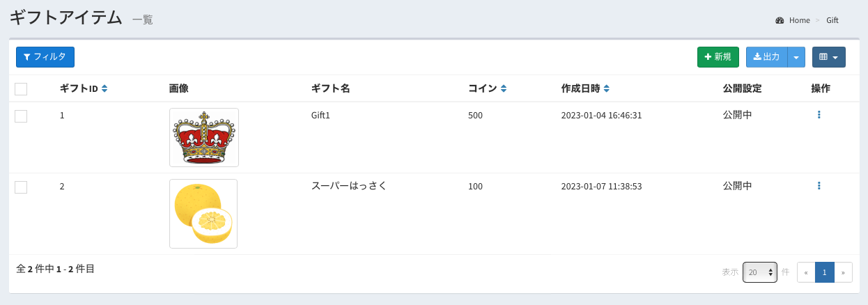
Task: Sort the table by コイン column
Action: coord(503,88)
